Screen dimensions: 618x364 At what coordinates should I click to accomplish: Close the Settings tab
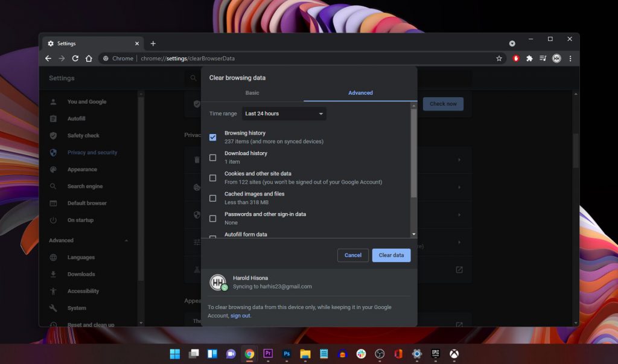[137, 43]
